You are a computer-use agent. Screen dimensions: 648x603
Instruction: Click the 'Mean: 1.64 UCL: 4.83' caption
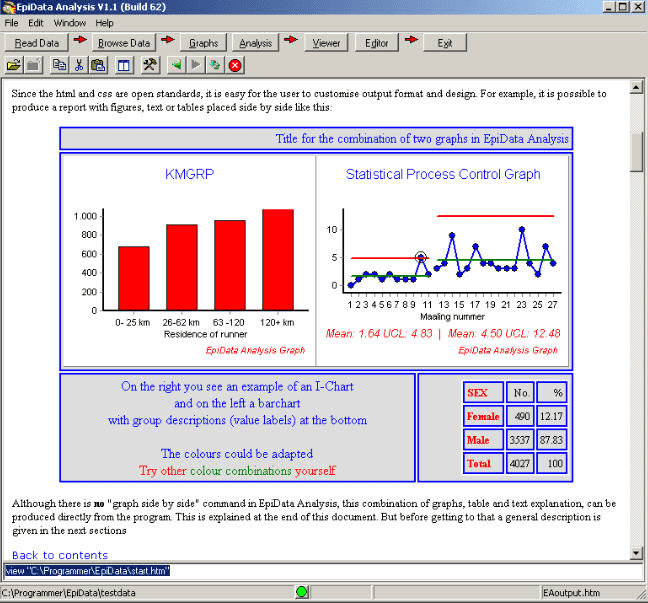click(x=379, y=334)
